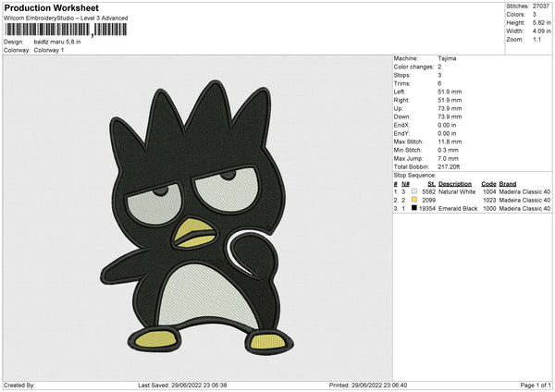
Task: Click the Colors value 3
Action: 535,15
